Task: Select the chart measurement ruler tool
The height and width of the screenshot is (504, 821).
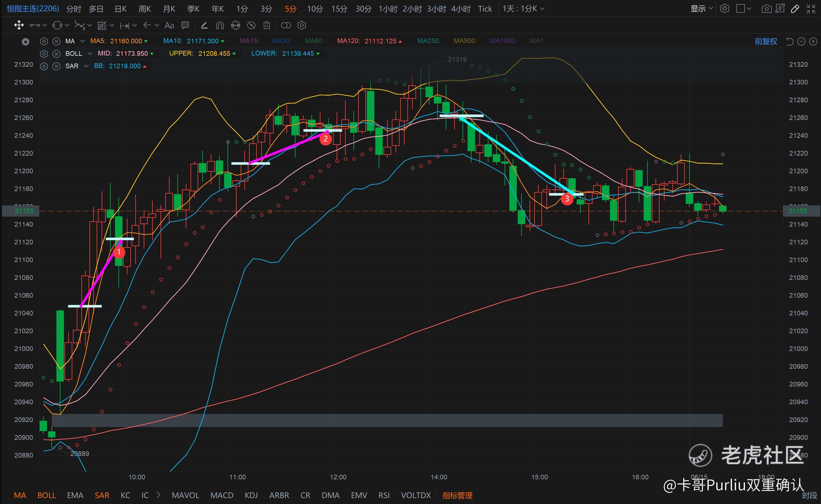Action: [102, 25]
